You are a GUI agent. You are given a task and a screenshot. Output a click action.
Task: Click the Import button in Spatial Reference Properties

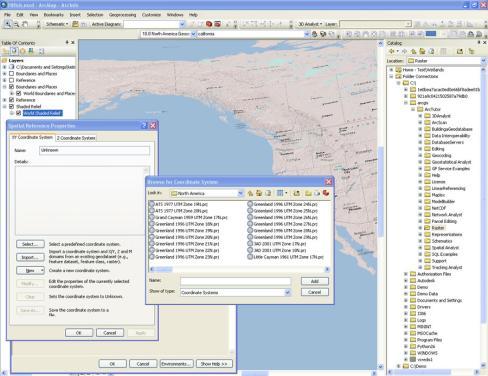30,257
